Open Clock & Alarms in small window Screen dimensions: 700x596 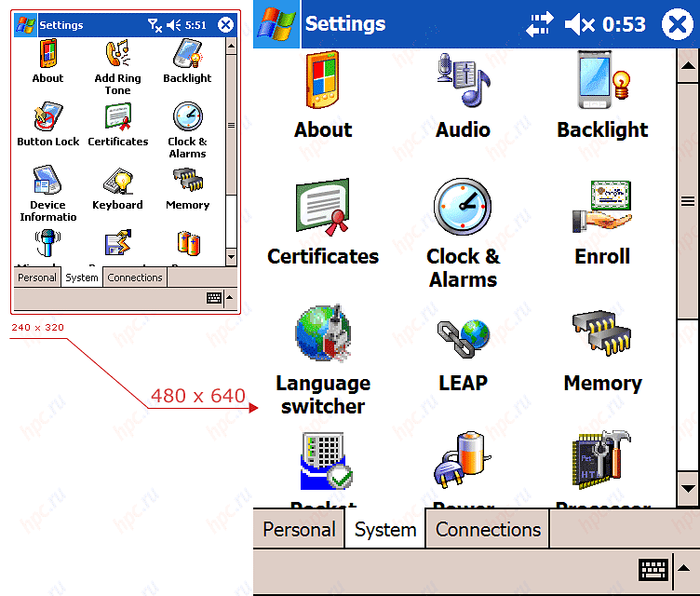point(187,130)
